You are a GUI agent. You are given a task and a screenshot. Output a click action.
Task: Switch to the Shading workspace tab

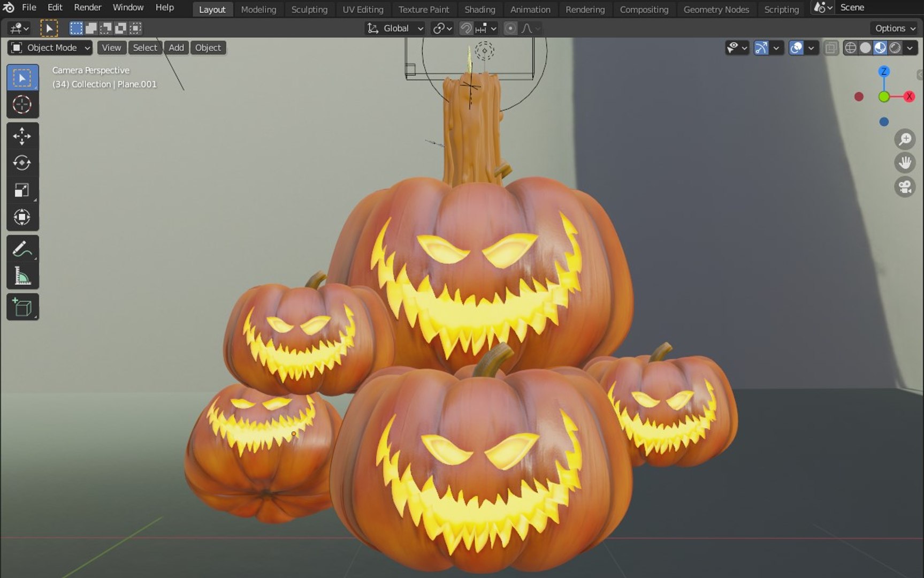click(479, 9)
